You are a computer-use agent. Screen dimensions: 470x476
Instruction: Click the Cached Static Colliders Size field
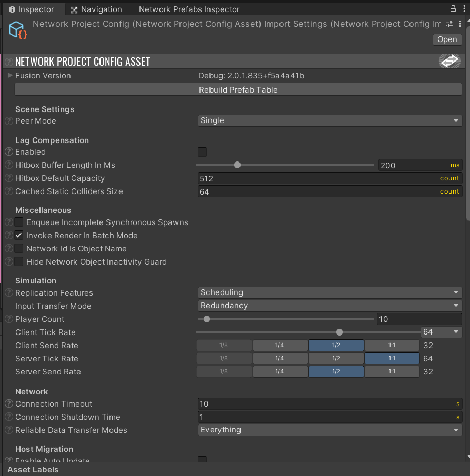click(330, 191)
